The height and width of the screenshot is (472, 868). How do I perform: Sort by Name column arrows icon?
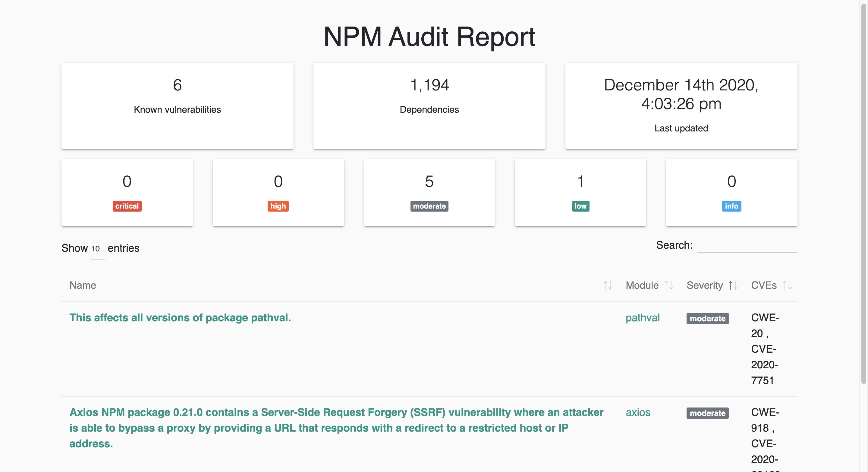pos(607,285)
